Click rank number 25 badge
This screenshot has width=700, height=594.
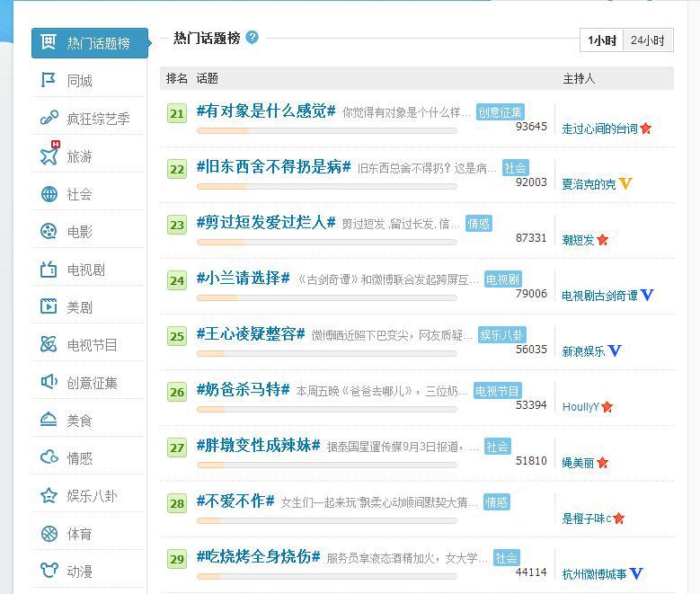[177, 336]
